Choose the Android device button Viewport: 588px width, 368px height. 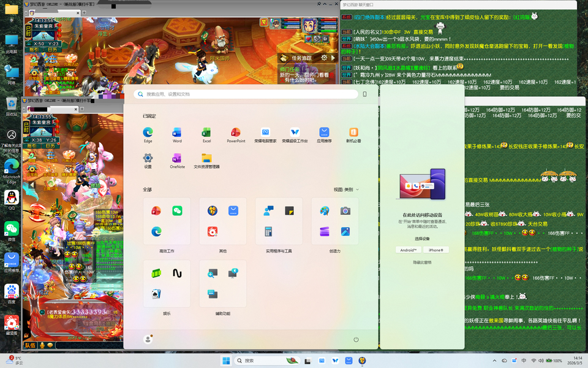(x=408, y=250)
